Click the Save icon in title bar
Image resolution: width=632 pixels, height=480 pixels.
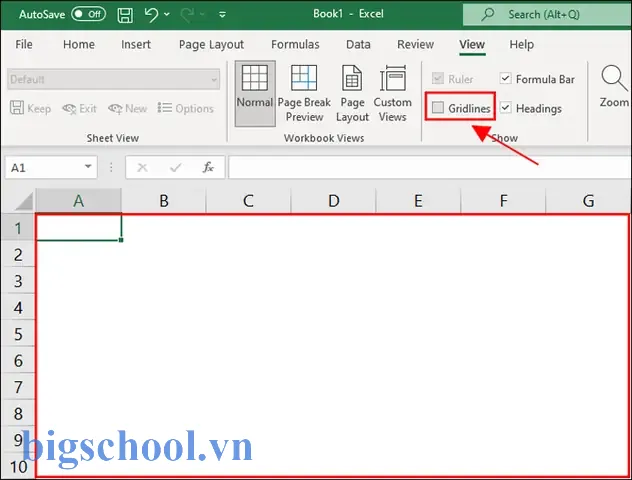point(125,15)
